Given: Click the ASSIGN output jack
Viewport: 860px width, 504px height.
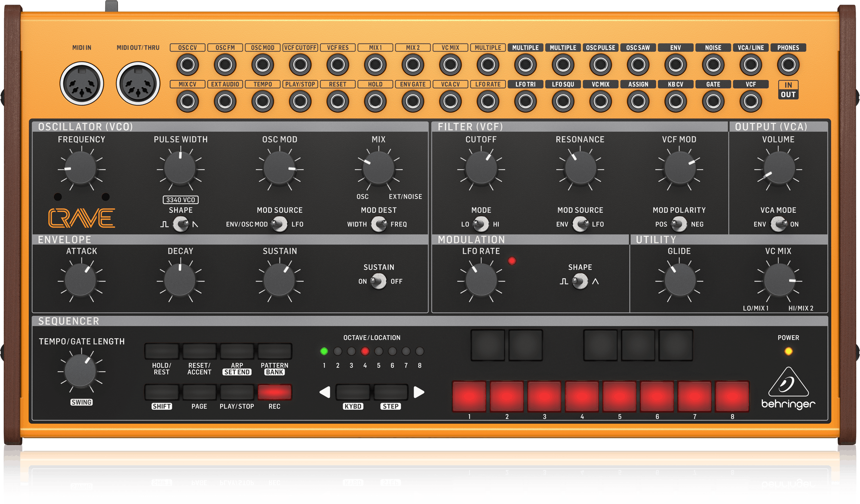Looking at the screenshot, I should 638,101.
